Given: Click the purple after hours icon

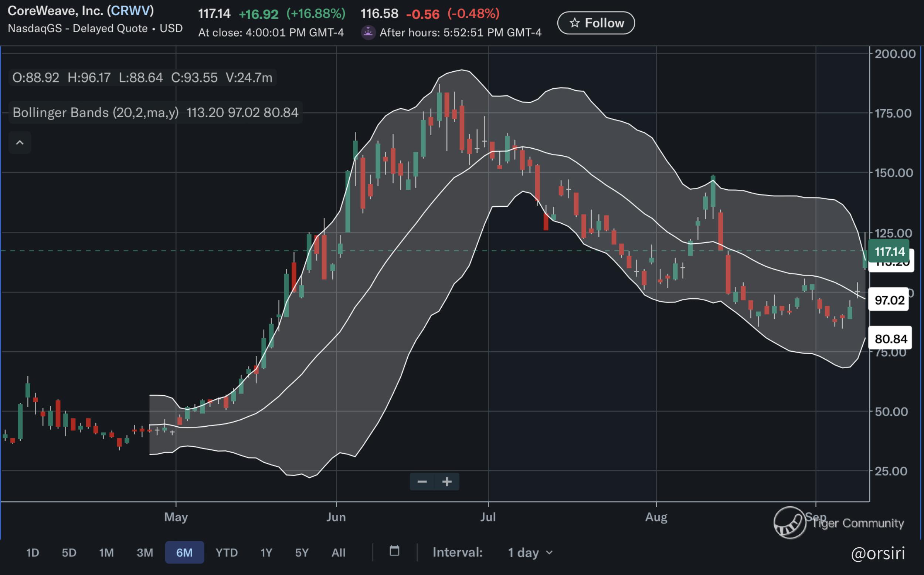Looking at the screenshot, I should click(368, 32).
